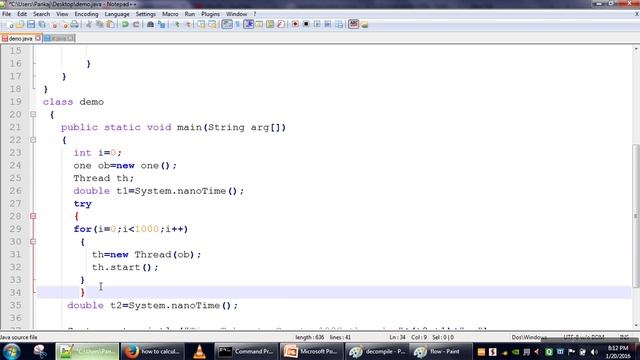The width and height of the screenshot is (640, 360).
Task: Close the demo.java tab
Action: point(38,38)
